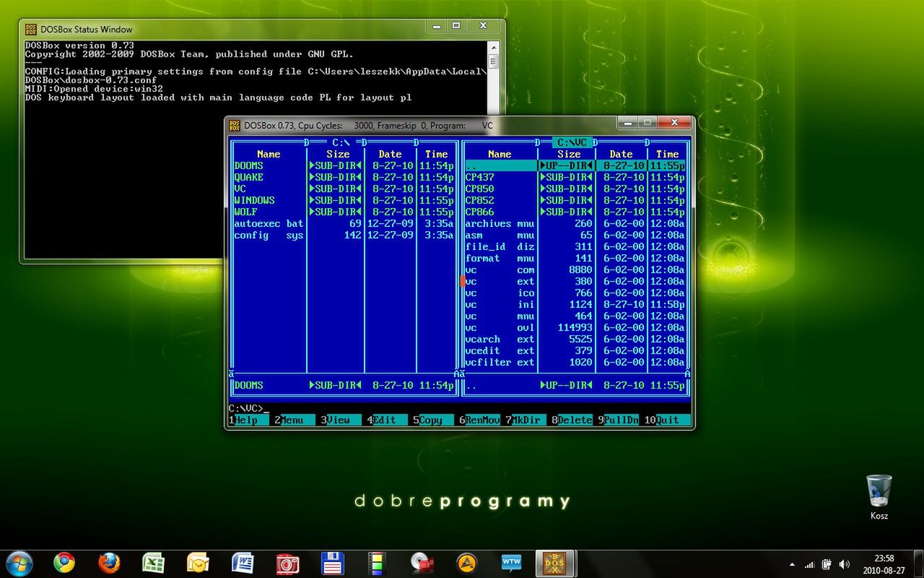Click the Size column header in right panel
This screenshot has height=578, width=924.
point(569,154)
